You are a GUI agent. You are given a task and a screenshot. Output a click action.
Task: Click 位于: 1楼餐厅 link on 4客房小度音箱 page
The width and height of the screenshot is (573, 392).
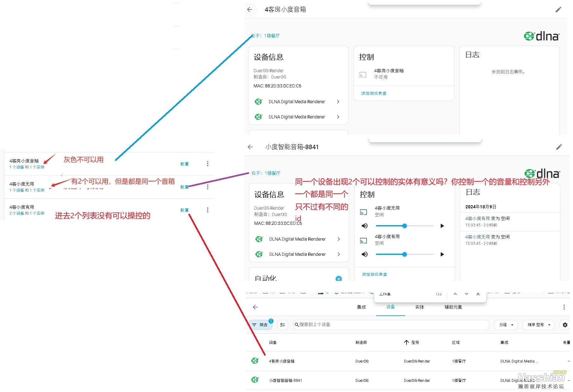[265, 36]
